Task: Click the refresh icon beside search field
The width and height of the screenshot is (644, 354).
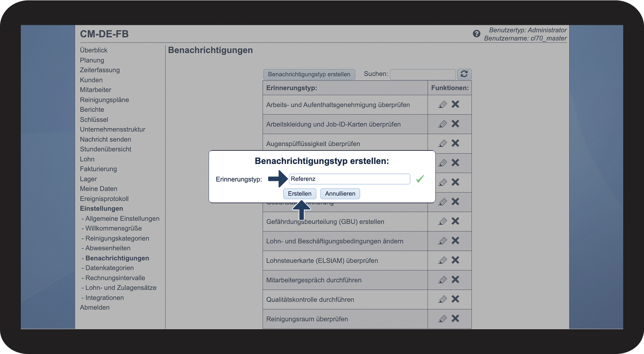Action: [464, 74]
